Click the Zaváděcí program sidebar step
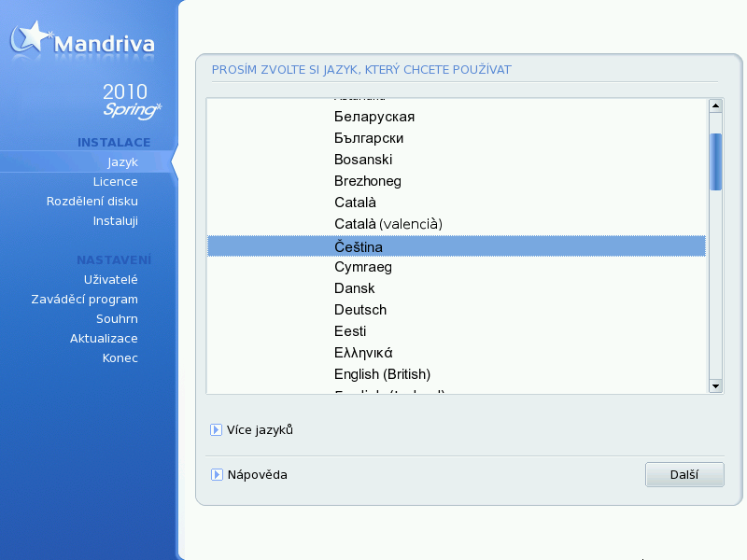747x560 pixels. (84, 299)
